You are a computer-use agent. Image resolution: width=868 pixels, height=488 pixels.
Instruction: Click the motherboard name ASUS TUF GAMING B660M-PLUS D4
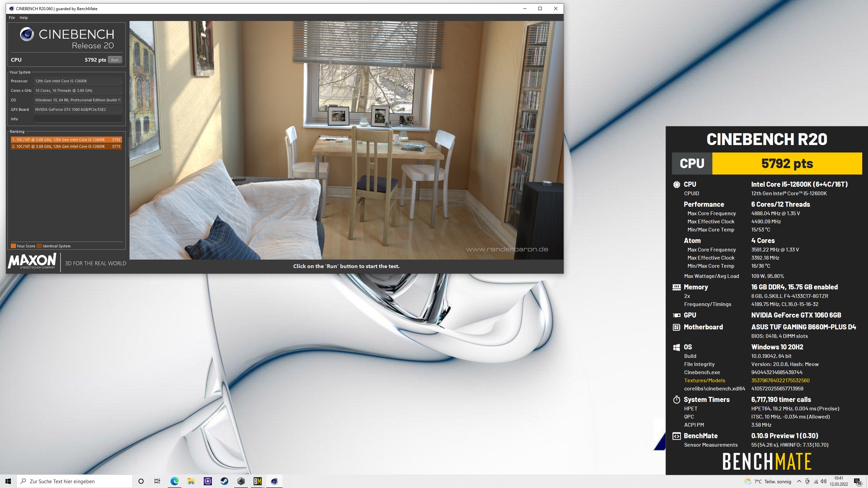[x=804, y=327]
